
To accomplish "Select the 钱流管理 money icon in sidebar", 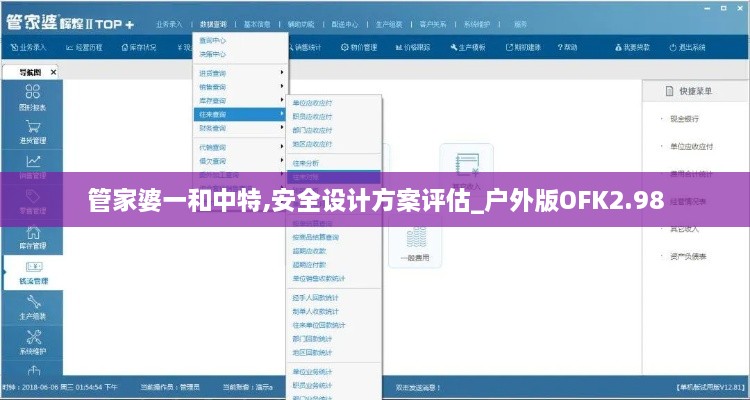I will coord(33,267).
